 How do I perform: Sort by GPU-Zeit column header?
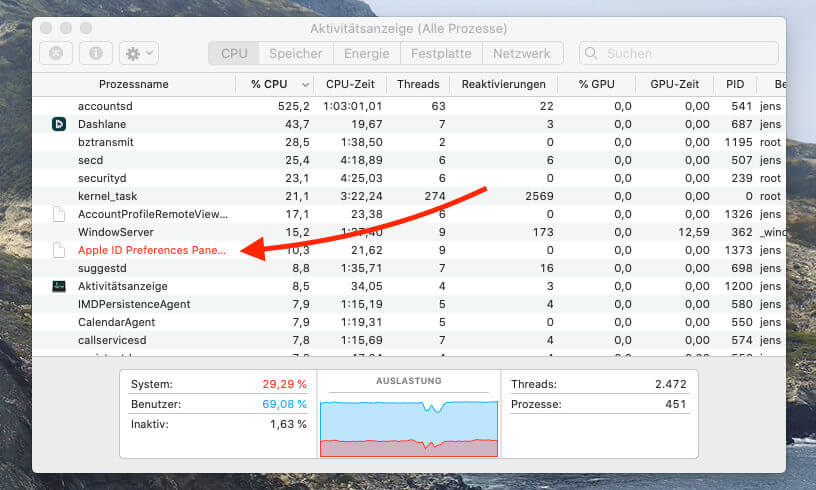tap(674, 84)
